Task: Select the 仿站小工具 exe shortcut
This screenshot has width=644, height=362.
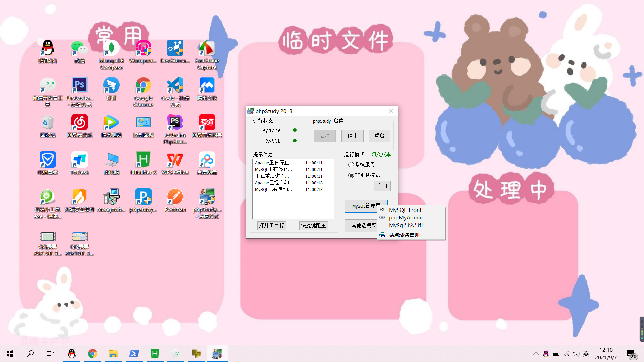Action: tap(48, 204)
